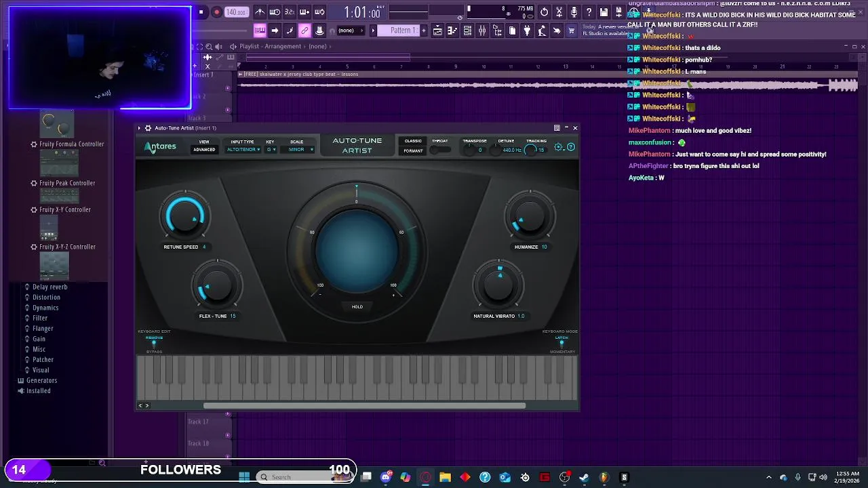Open Auto-Tune help question icon

[x=571, y=147]
